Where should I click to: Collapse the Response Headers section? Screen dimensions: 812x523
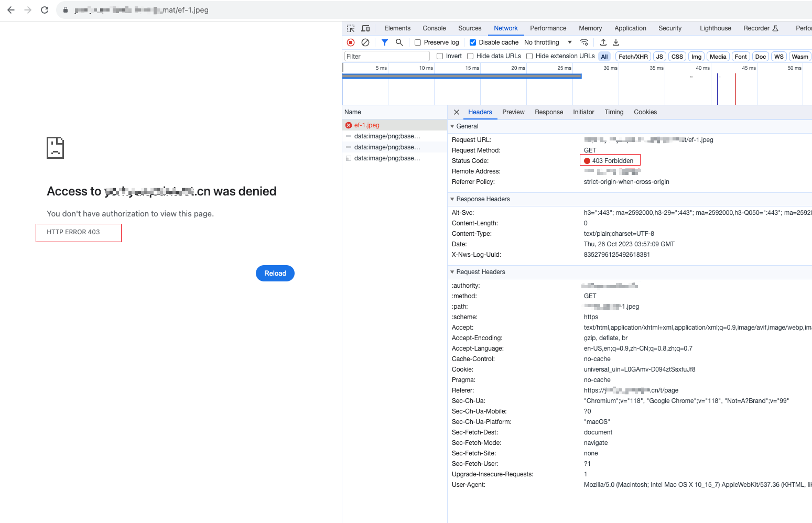452,199
